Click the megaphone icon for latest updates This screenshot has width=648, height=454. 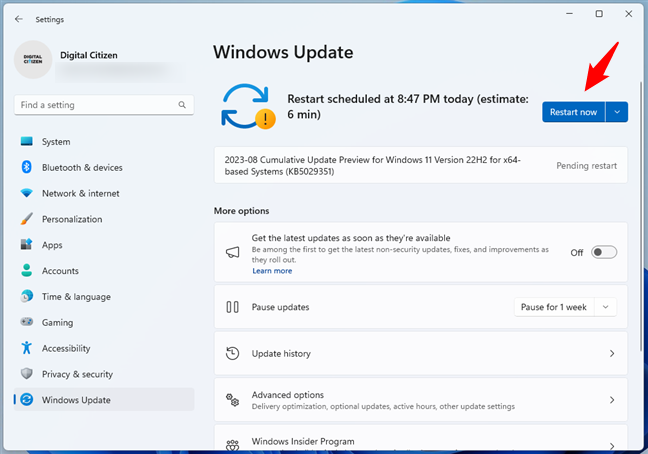coord(233,252)
